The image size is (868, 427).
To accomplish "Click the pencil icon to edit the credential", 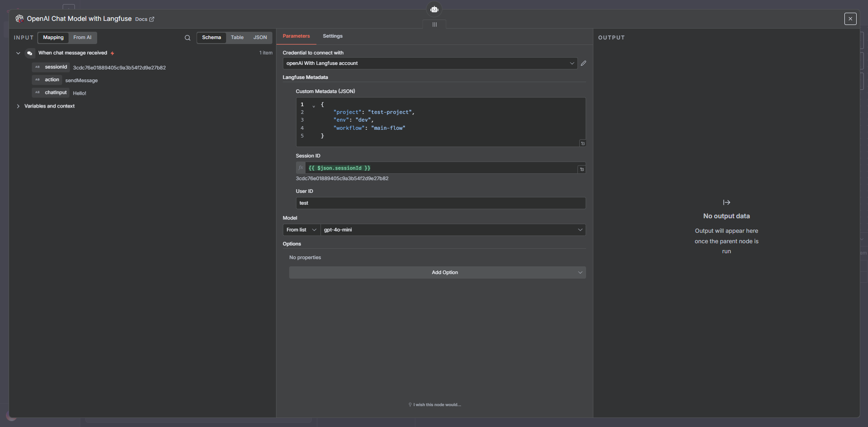I will pyautogui.click(x=583, y=64).
